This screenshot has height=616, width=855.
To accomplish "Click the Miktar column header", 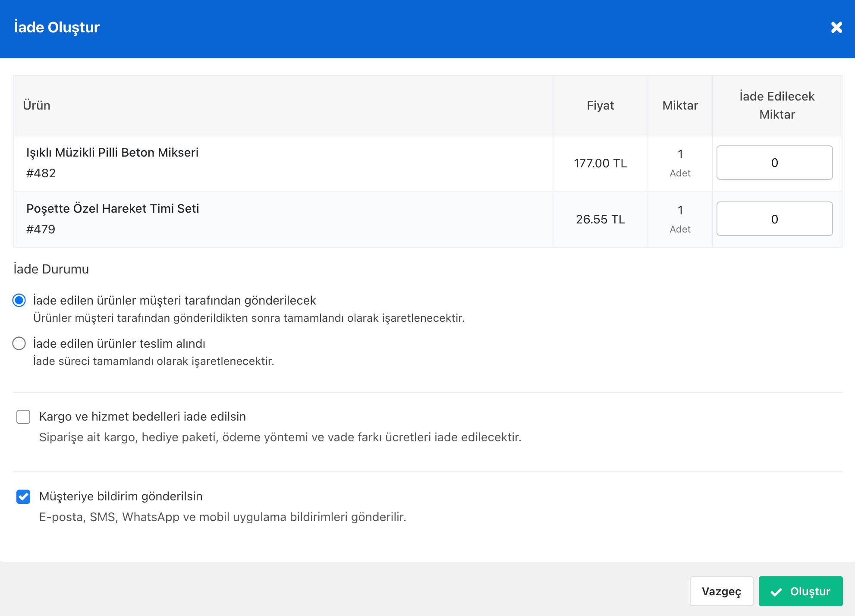I will (x=680, y=106).
